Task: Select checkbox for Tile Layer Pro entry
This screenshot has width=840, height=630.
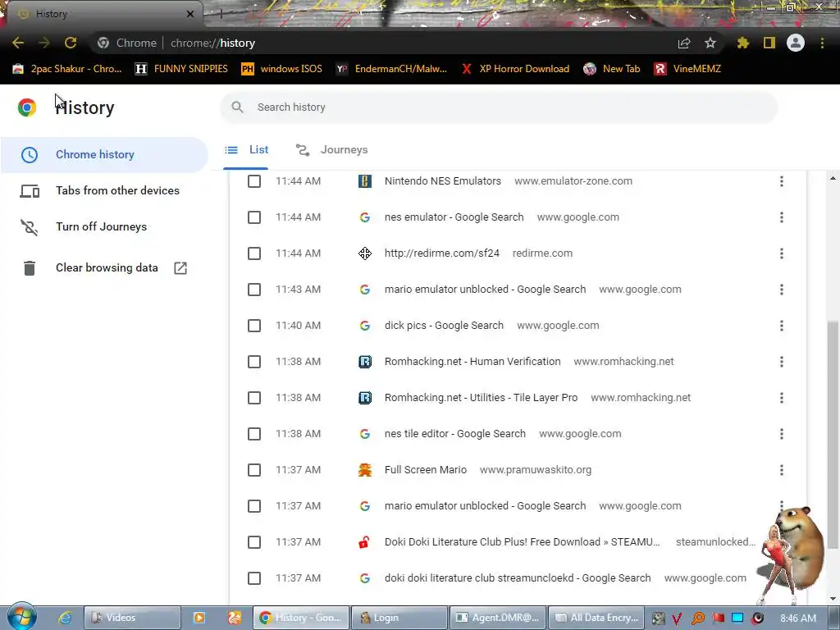Action: click(x=254, y=398)
